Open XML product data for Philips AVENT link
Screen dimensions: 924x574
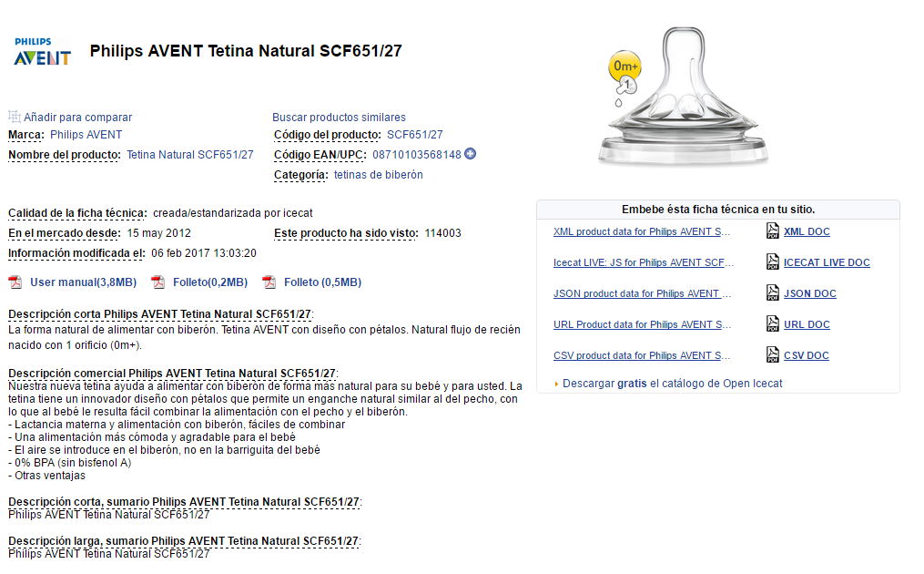point(642,232)
